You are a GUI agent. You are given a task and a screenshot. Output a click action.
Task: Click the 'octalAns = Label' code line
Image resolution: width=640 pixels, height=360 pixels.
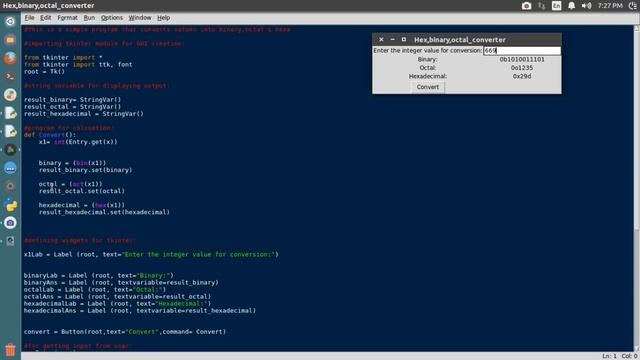[118, 296]
